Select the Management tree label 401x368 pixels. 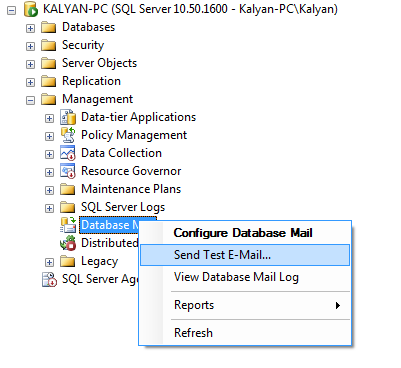tap(97, 99)
